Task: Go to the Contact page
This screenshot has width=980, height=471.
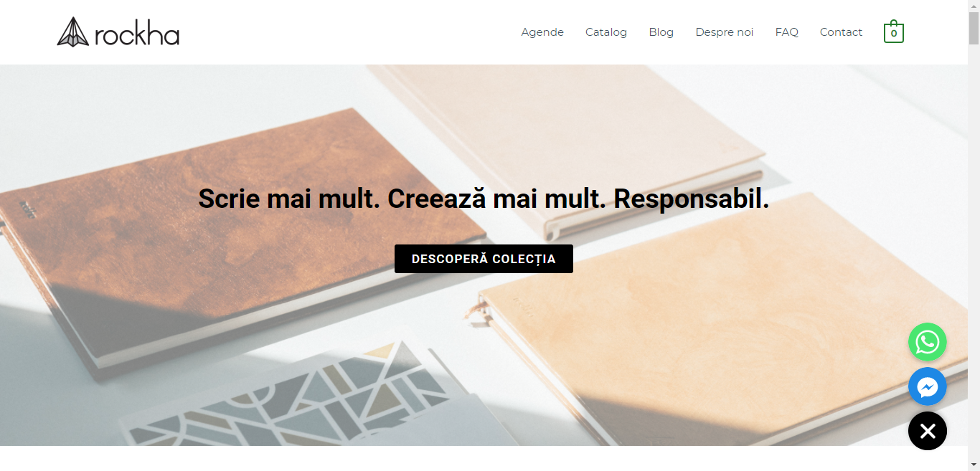Action: (841, 32)
